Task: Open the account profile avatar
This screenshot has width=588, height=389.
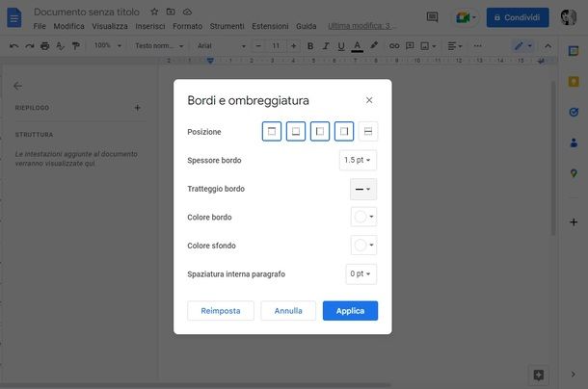Action: (568, 17)
